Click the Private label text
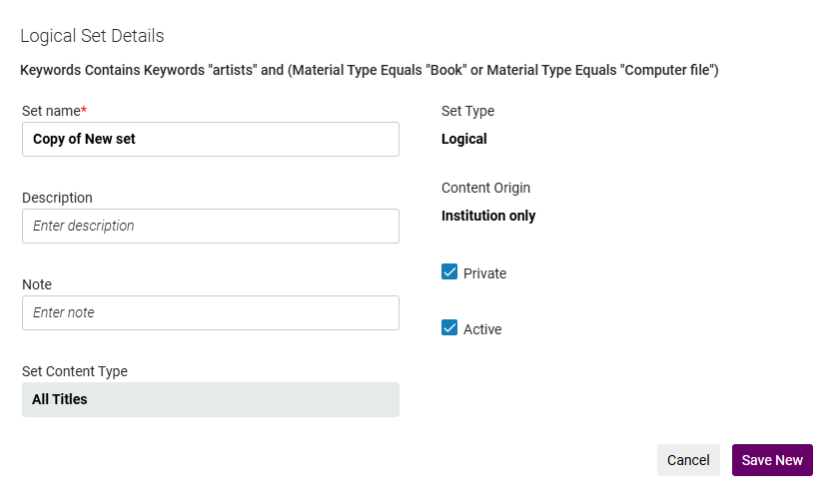Screen dimensions: 834x504 [484, 273]
